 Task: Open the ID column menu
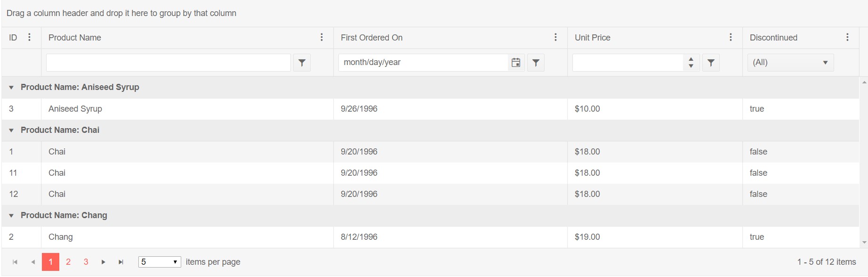click(29, 38)
